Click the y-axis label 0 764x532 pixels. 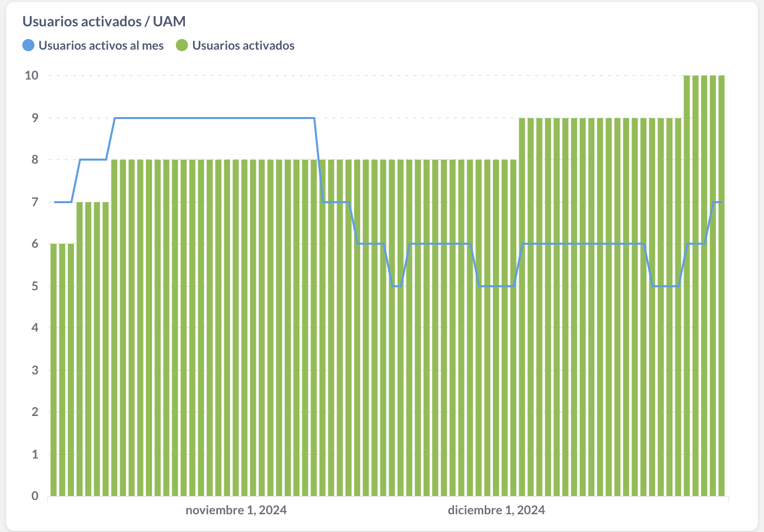click(x=35, y=496)
